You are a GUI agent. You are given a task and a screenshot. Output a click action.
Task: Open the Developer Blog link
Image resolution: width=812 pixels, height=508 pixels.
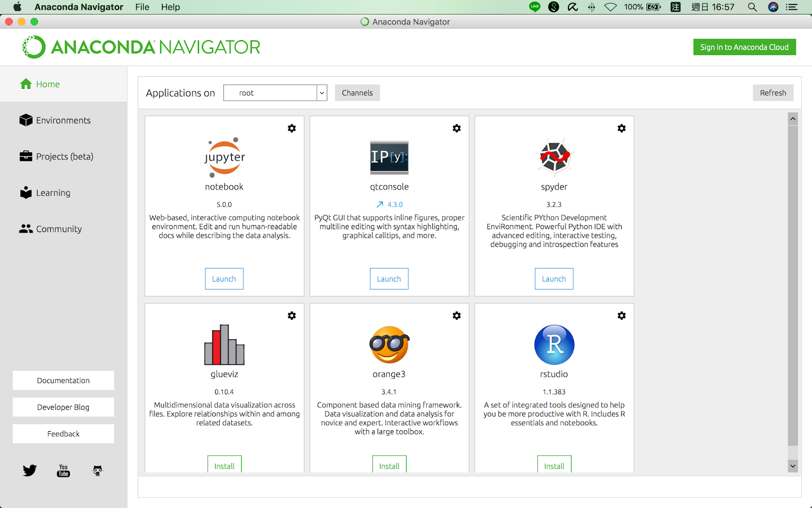(63, 407)
